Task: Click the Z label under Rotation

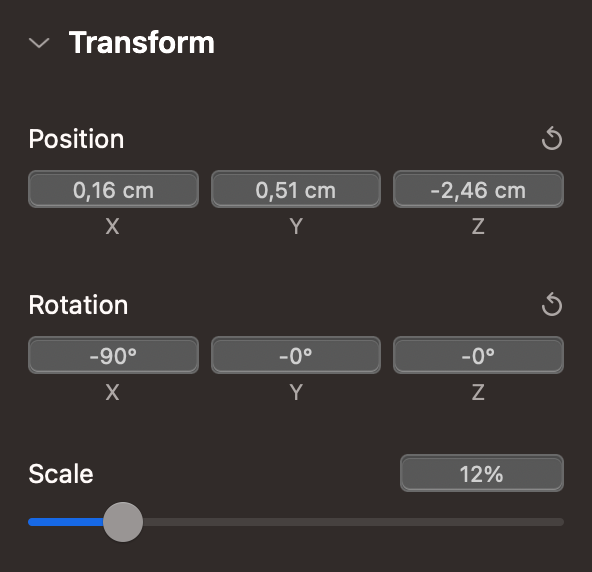Action: click(478, 392)
